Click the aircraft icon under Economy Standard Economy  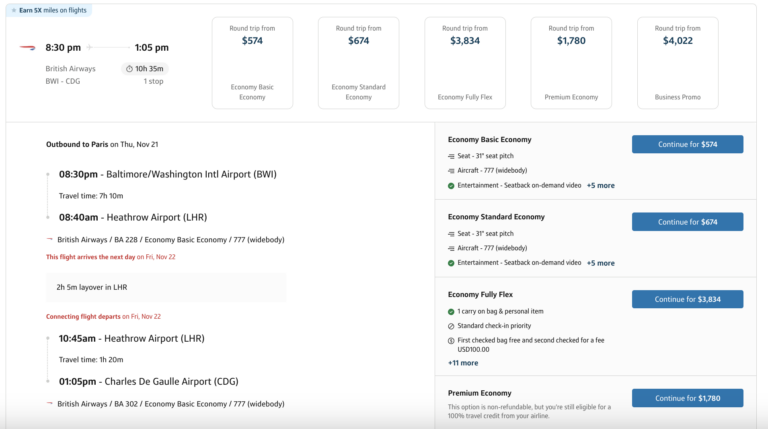pyautogui.click(x=451, y=247)
